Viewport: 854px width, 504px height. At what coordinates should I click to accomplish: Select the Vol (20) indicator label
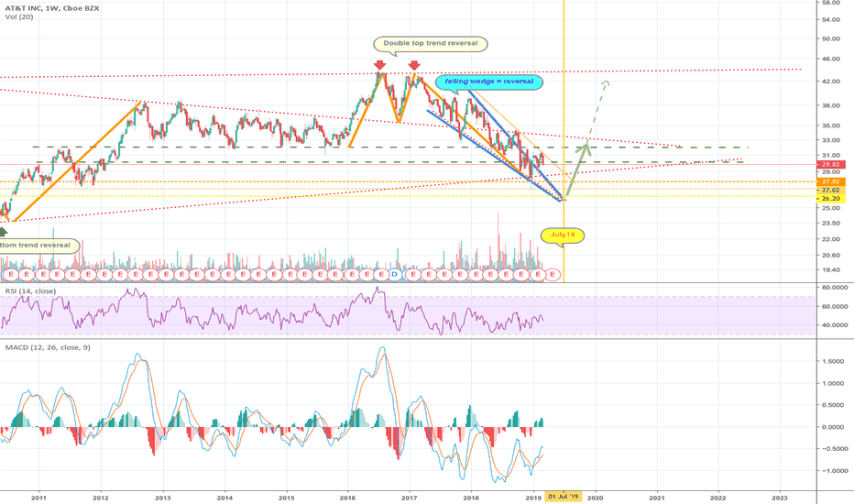coord(19,16)
